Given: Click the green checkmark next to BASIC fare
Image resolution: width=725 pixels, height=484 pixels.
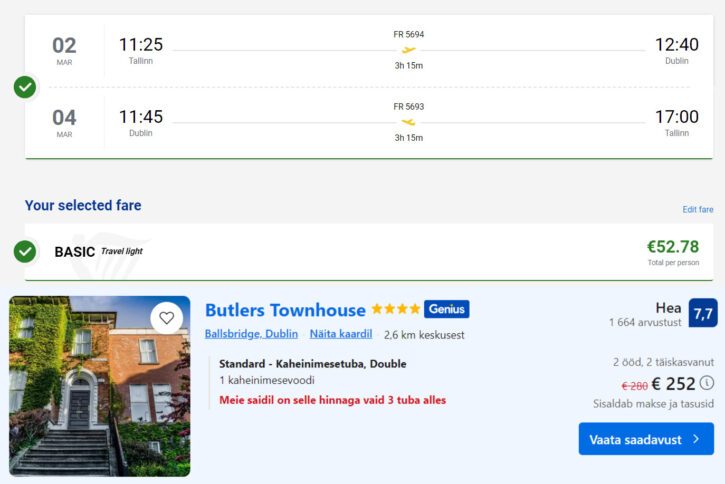Looking at the screenshot, I should (x=25, y=251).
